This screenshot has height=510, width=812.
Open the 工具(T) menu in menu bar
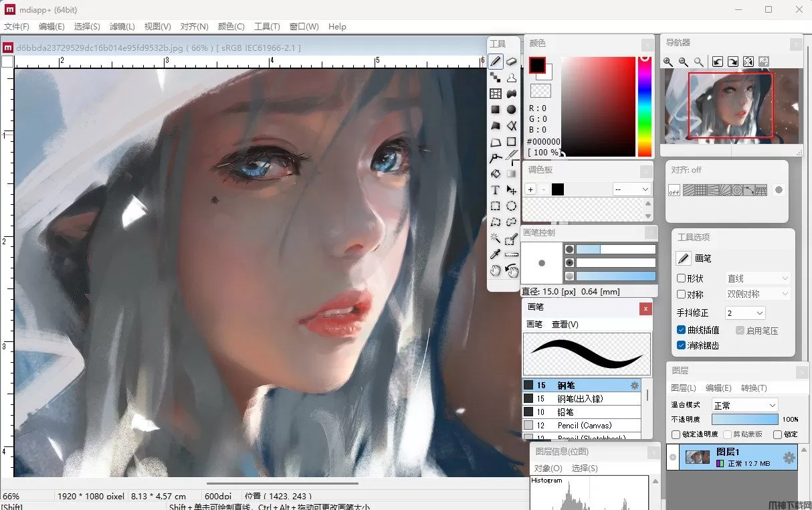[267, 27]
